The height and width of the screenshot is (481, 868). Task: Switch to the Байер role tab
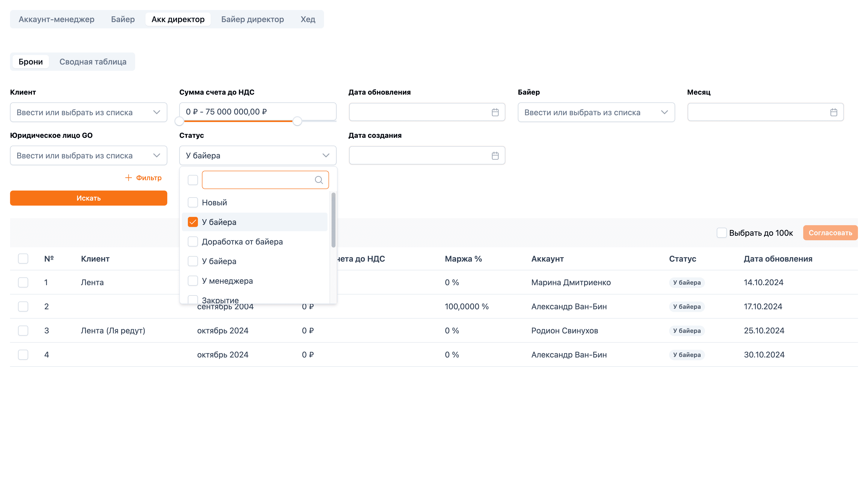click(123, 19)
